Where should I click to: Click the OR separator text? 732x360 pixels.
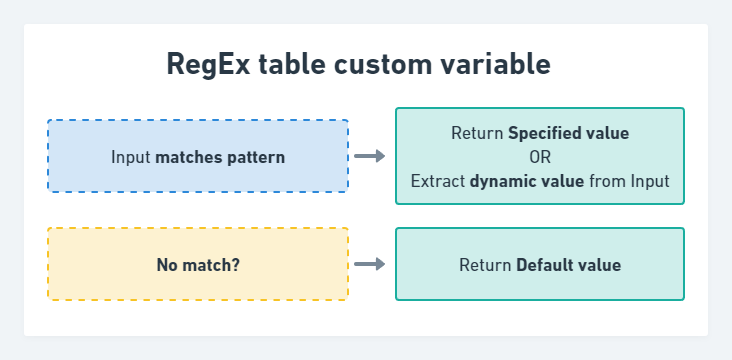pyautogui.click(x=540, y=157)
